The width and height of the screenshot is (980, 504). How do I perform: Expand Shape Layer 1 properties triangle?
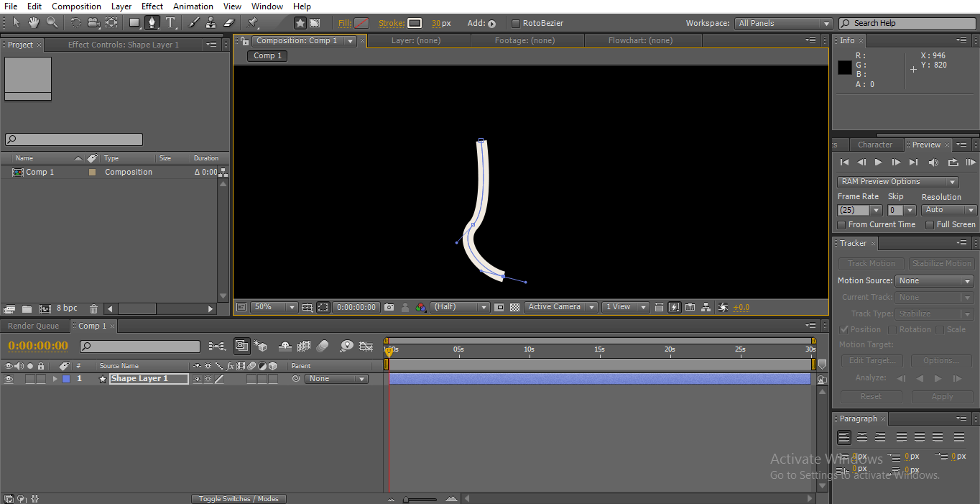click(x=55, y=379)
